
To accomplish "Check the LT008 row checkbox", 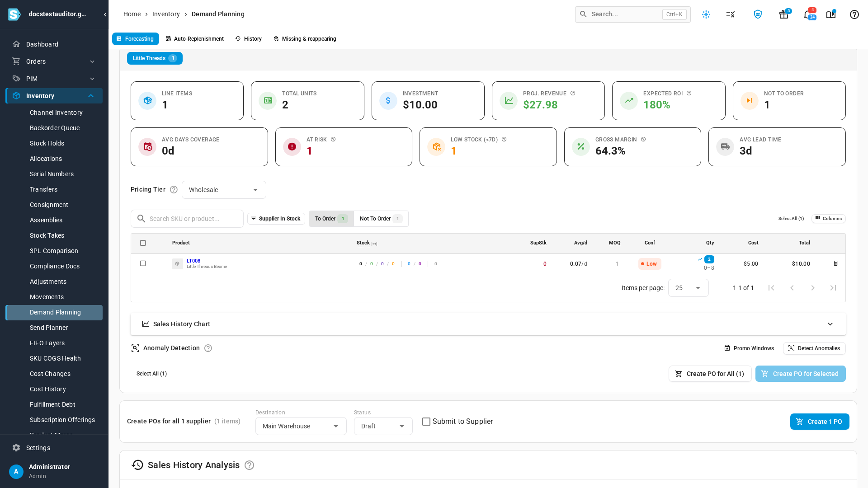I will point(143,263).
